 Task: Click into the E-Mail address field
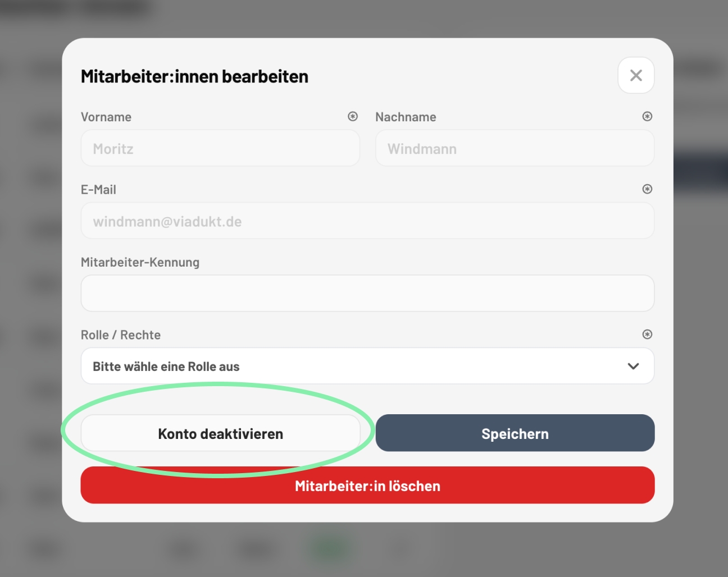point(367,221)
